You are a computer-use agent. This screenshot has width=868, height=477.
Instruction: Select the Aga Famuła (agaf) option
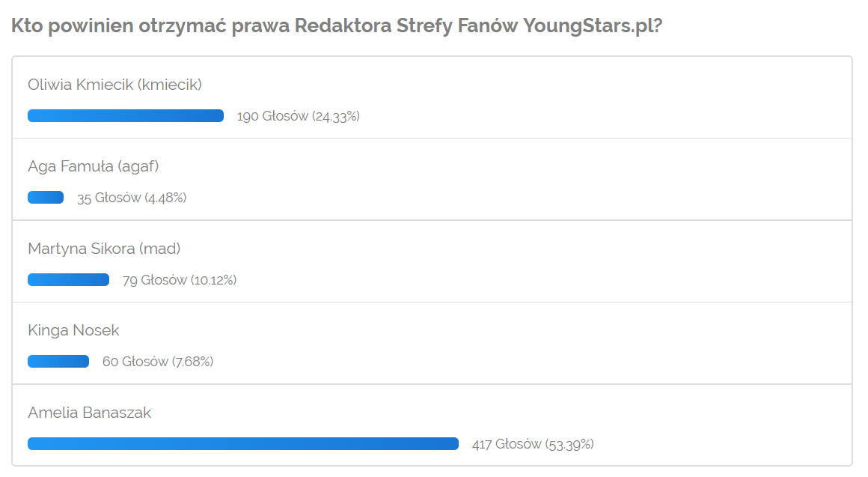tap(93, 166)
